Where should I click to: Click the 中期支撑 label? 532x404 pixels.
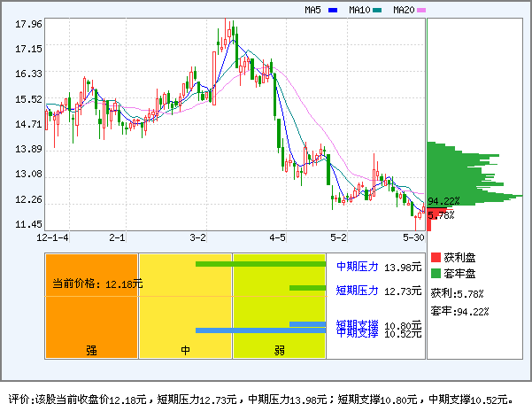pyautogui.click(x=357, y=333)
